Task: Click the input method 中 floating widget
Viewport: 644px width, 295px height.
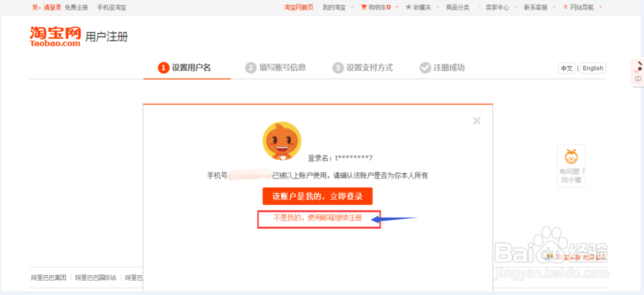Action: coord(638,72)
